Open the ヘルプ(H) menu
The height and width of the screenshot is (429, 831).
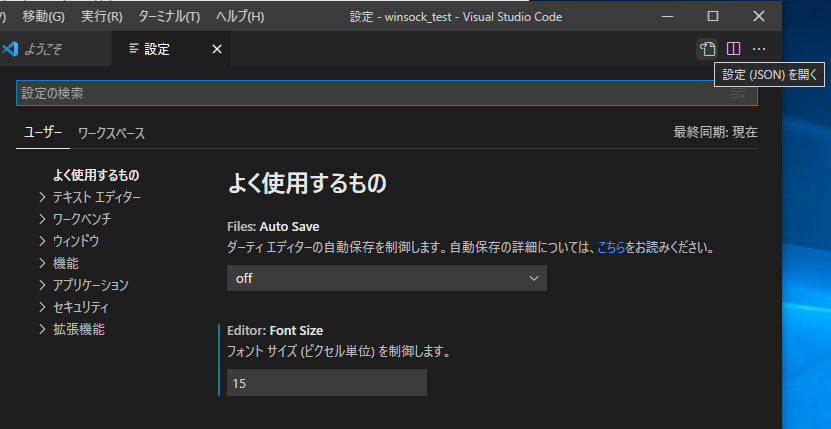[x=240, y=16]
